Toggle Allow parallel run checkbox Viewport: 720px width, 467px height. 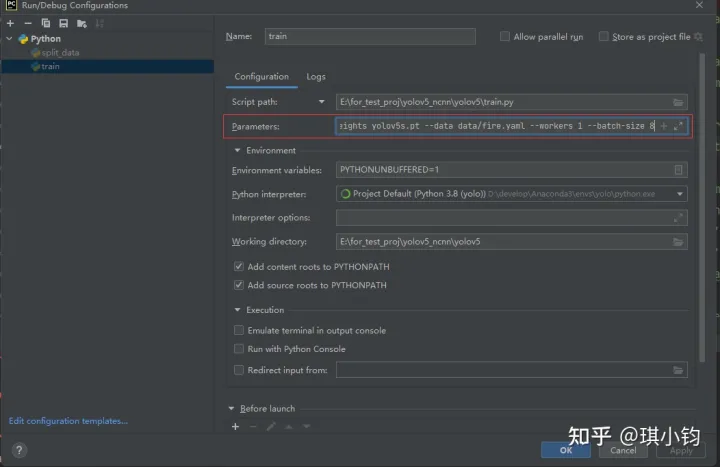tap(505, 36)
